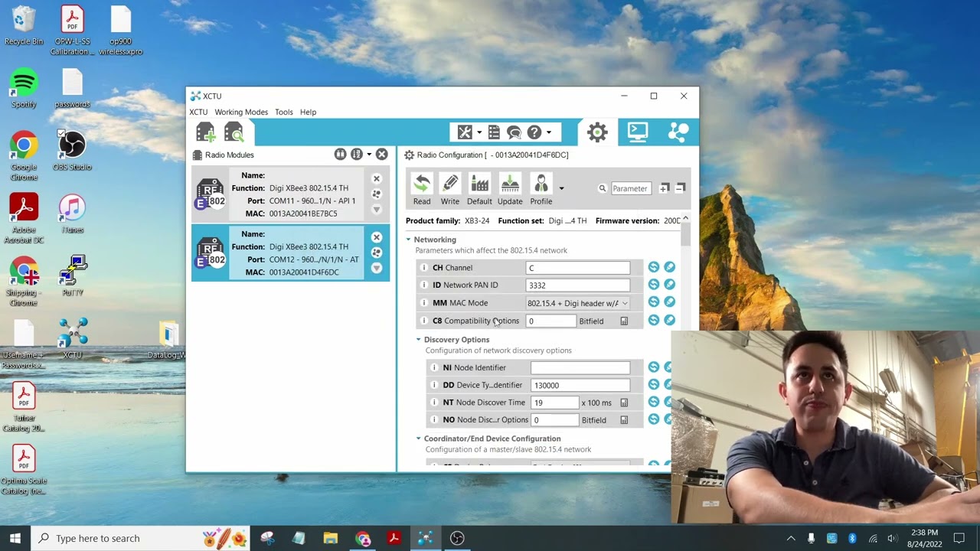Switch to Network working mode

point(678,132)
